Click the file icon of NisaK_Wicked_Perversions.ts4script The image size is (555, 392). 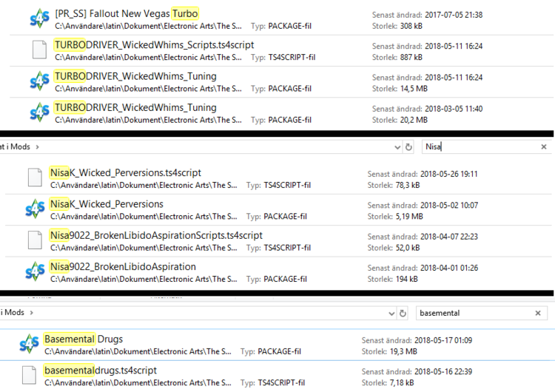[35, 178]
